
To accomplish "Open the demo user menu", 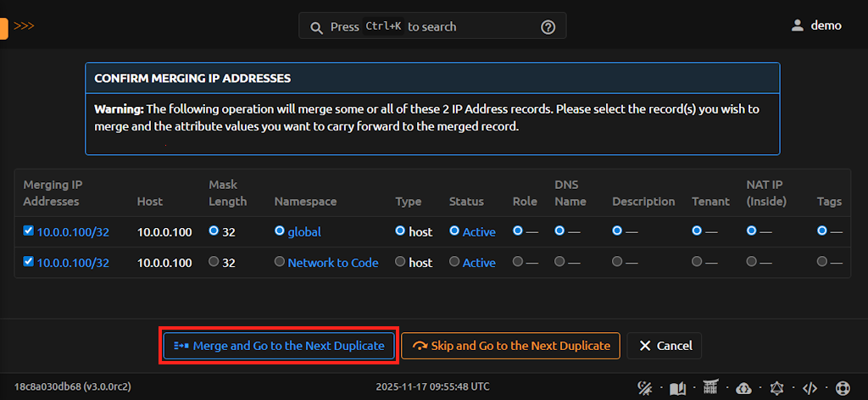I will (x=816, y=25).
